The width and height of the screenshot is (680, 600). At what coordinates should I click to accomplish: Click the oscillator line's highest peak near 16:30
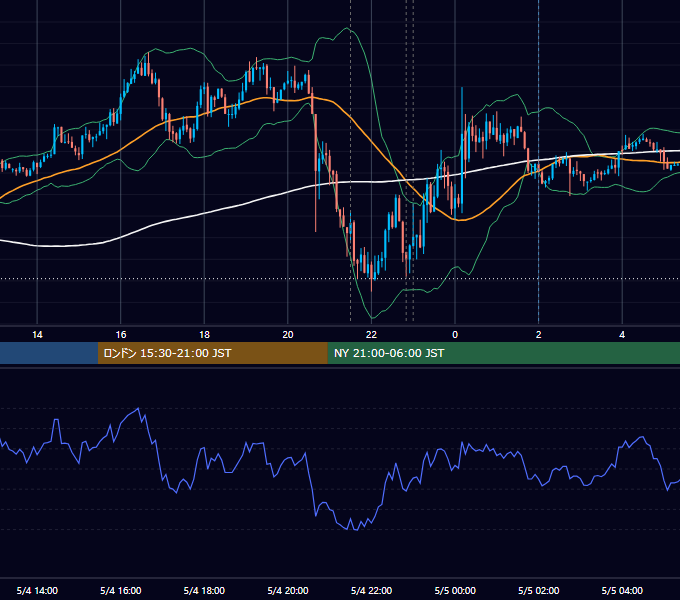138,409
